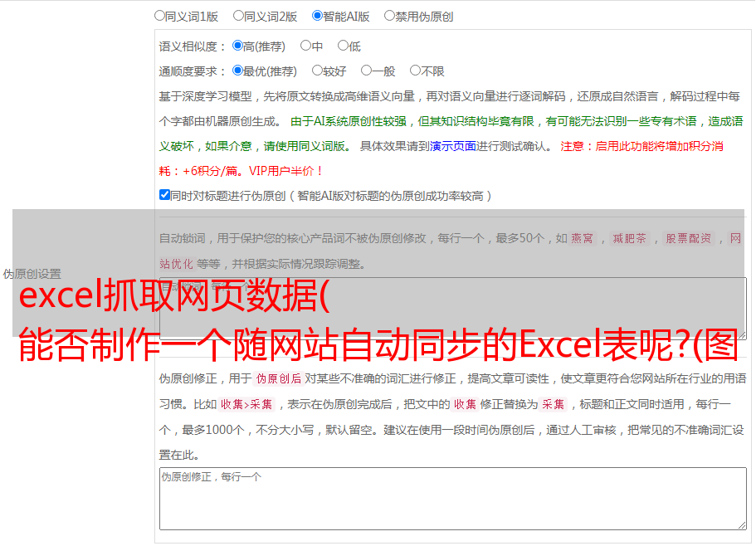Select the 智能AI版 radio option
Viewport: 756px width, 546px height.
click(x=317, y=16)
